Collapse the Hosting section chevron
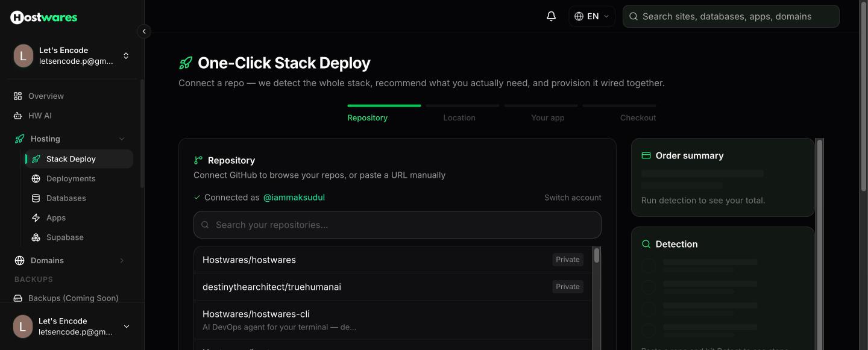 click(x=122, y=139)
